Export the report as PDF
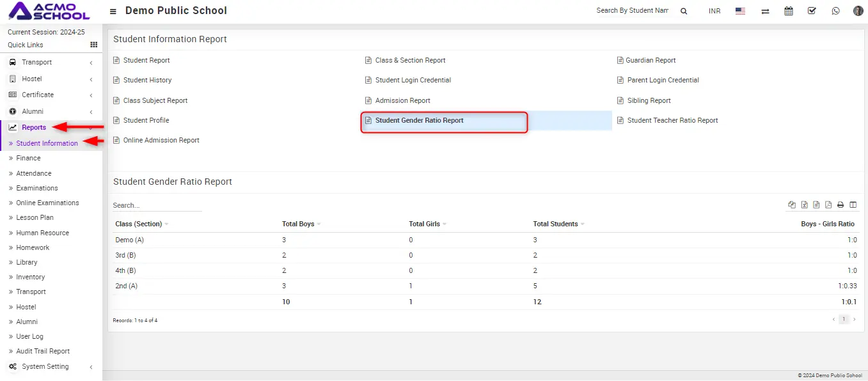868x381 pixels. [x=828, y=205]
